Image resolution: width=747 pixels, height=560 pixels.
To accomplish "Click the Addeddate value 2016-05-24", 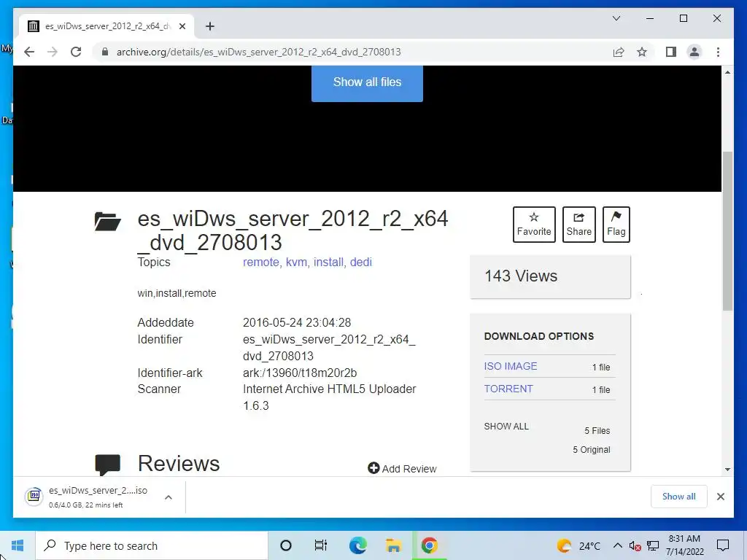I will (297, 323).
